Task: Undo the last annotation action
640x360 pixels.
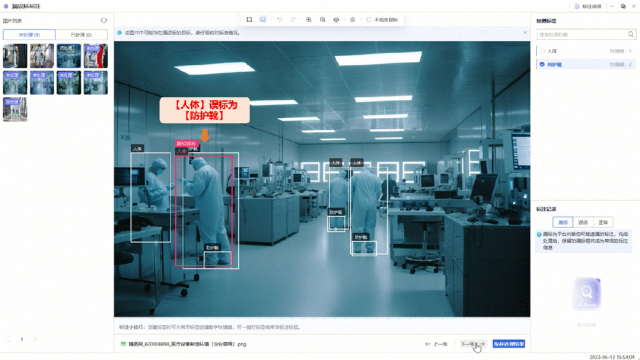Action: click(x=279, y=20)
